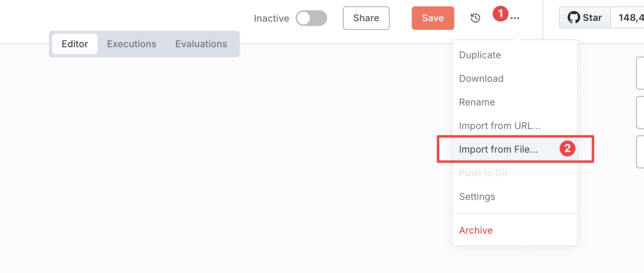
Task: Click the GitHub Star button
Action: pyautogui.click(x=585, y=18)
